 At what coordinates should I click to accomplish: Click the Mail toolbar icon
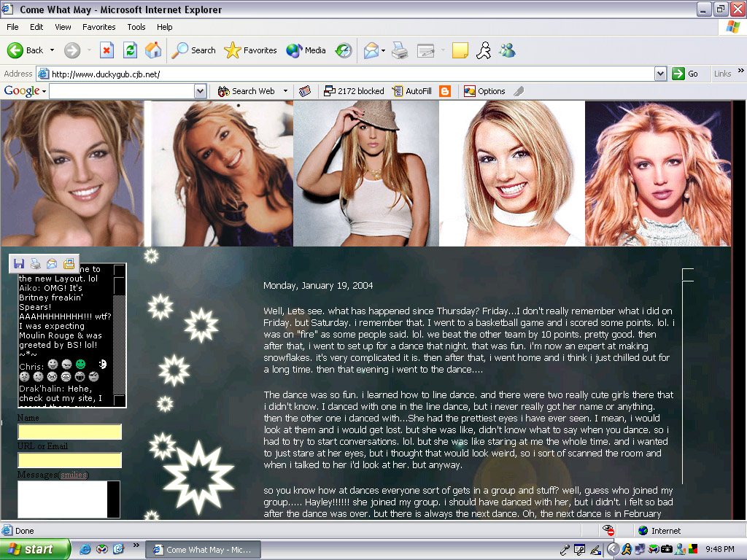pos(371,50)
